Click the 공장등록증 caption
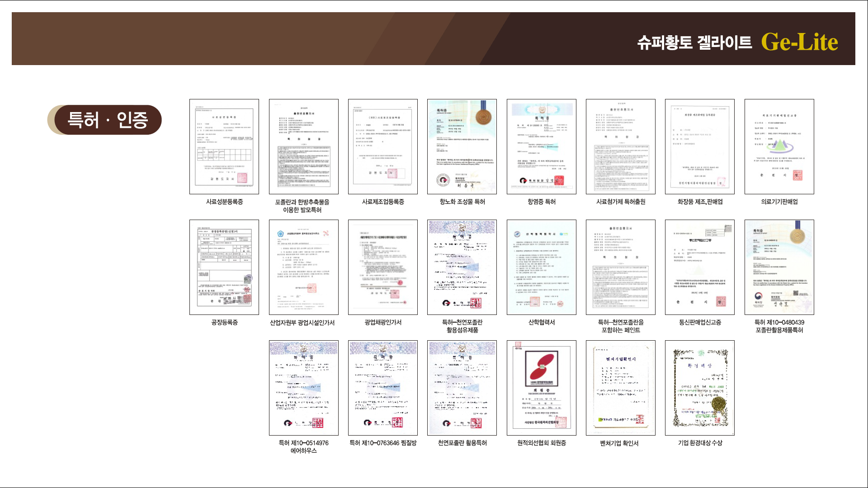Viewport: 868px width, 488px height. pyautogui.click(x=225, y=323)
